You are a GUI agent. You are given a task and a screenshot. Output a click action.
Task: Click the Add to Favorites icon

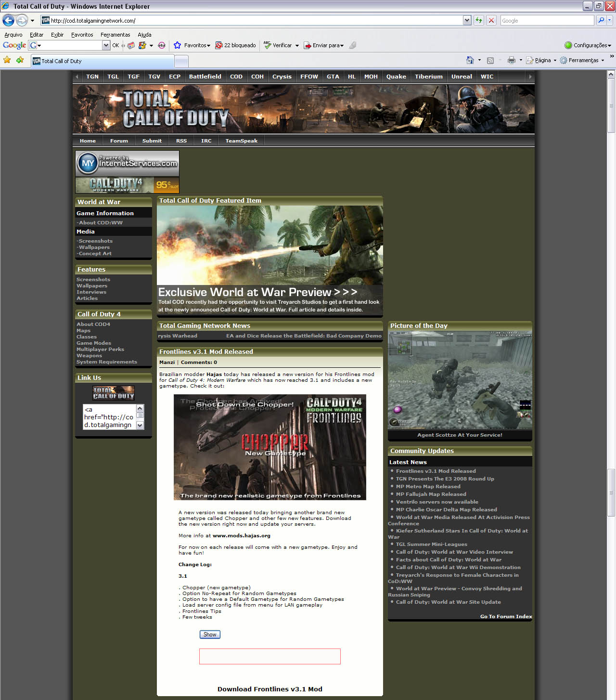coord(20,60)
